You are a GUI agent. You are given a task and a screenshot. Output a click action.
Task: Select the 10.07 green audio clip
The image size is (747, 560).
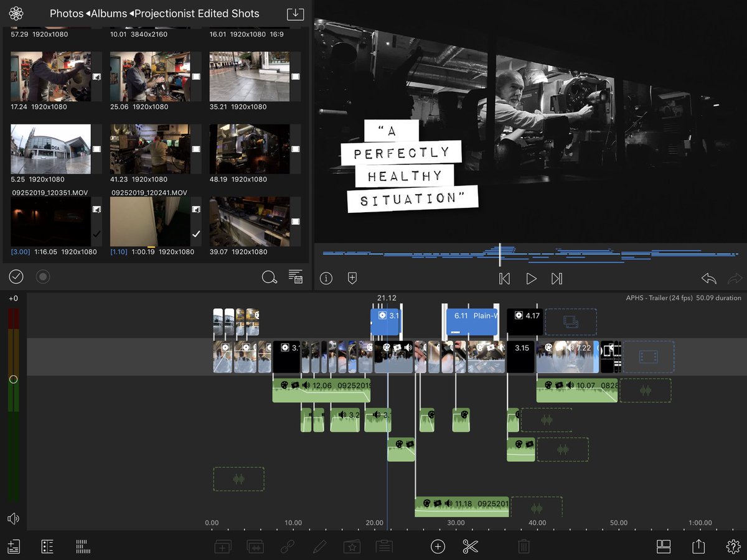pos(577,390)
